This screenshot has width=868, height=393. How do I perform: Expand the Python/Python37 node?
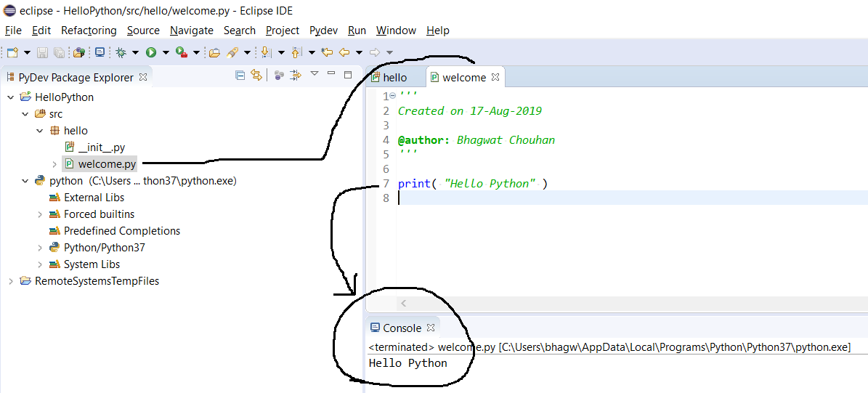[40, 248]
